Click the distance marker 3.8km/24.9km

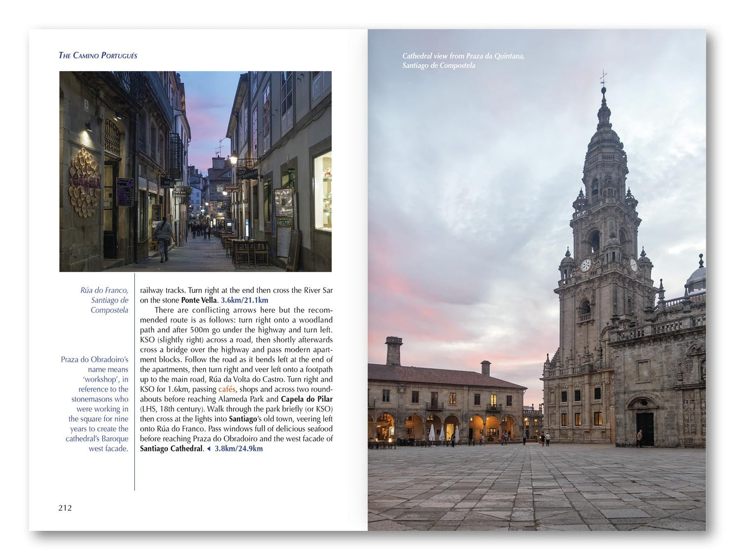coord(238,449)
